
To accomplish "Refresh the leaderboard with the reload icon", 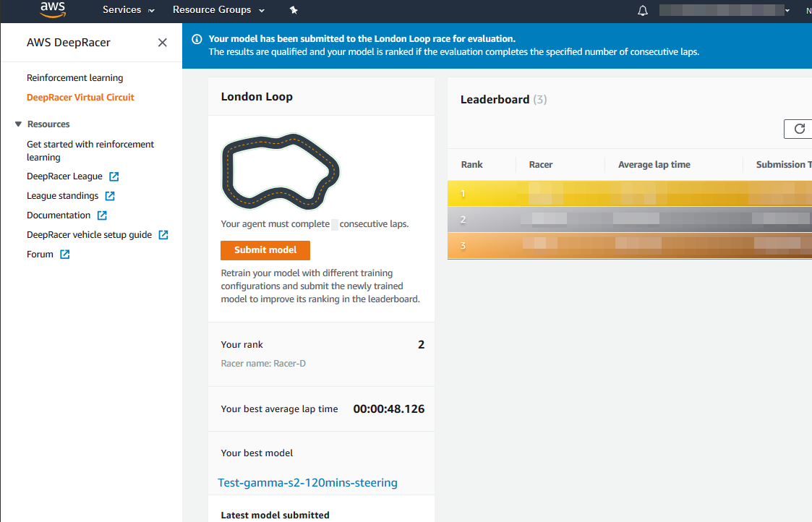I will (799, 129).
